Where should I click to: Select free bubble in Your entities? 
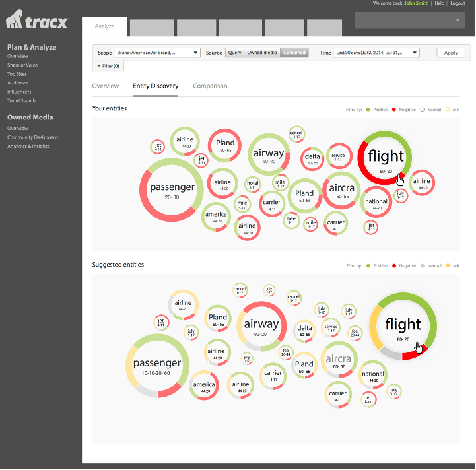pyautogui.click(x=291, y=220)
